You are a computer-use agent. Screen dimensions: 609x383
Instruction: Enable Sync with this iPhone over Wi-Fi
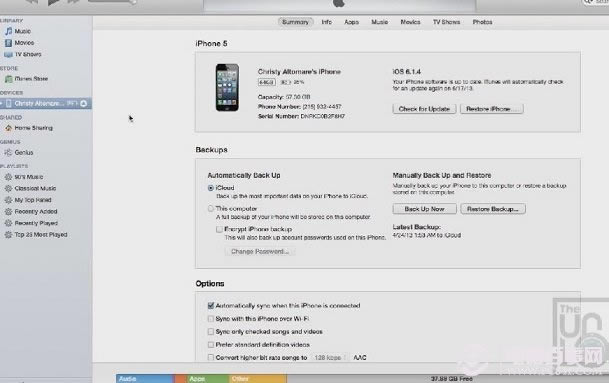click(211, 319)
